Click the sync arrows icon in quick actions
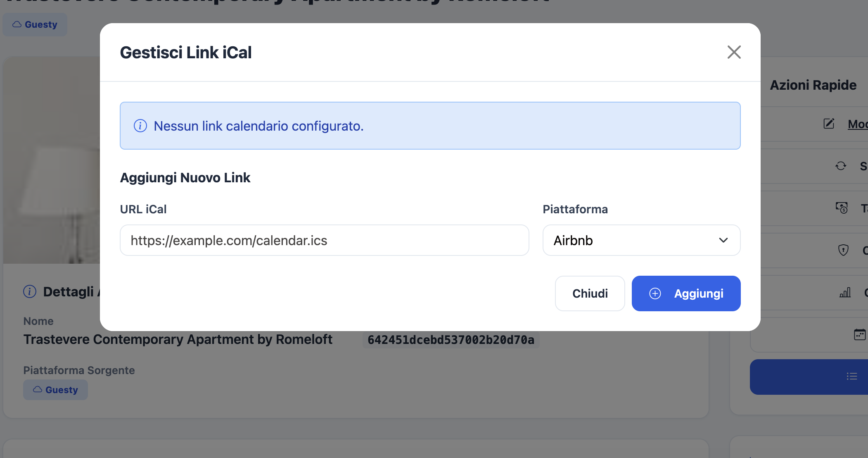Screen dimensions: 868x458 click(x=841, y=166)
